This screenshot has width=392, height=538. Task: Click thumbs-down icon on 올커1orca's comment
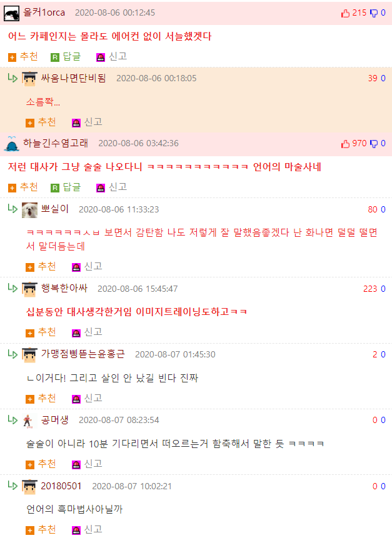[373, 13]
